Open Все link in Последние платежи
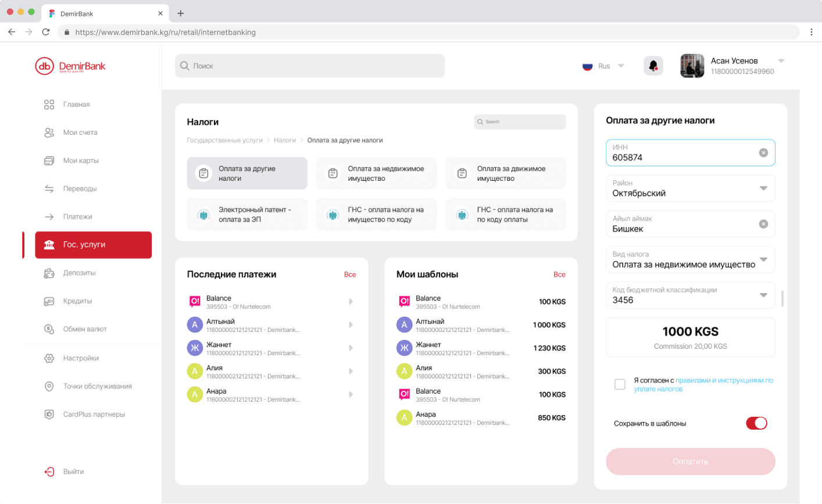The width and height of the screenshot is (822, 504). 350,274
